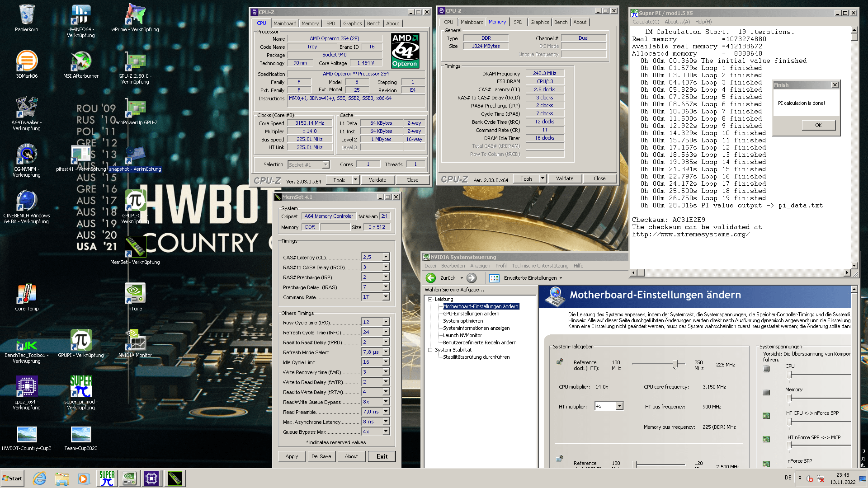Image resolution: width=868 pixels, height=488 pixels.
Task: Switch to SPD tab in left CPU-Z window
Action: coord(331,23)
